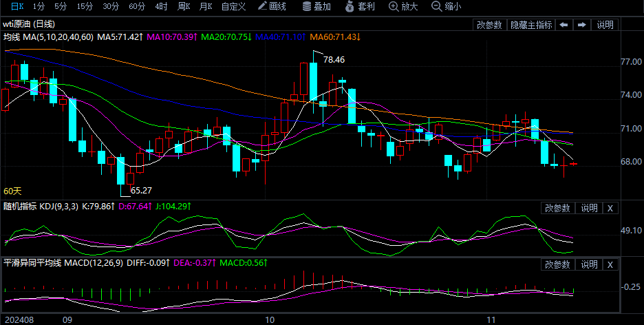Viewport: 644px width, 325px height.
Task: Open 说明 for the MACD panel
Action: 589,264
